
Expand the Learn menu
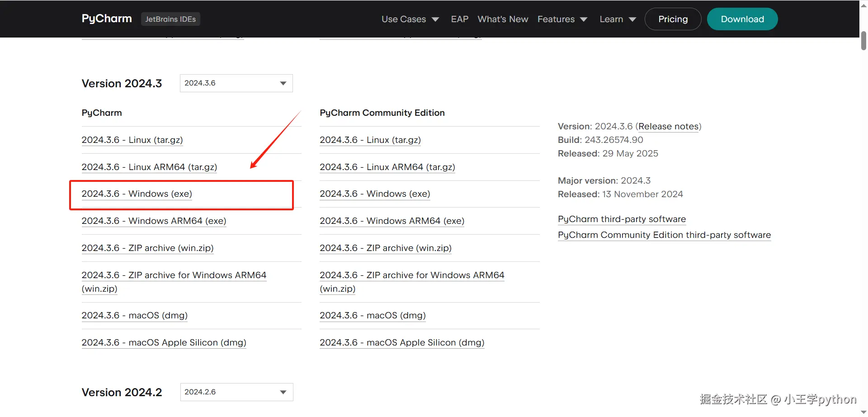618,19
